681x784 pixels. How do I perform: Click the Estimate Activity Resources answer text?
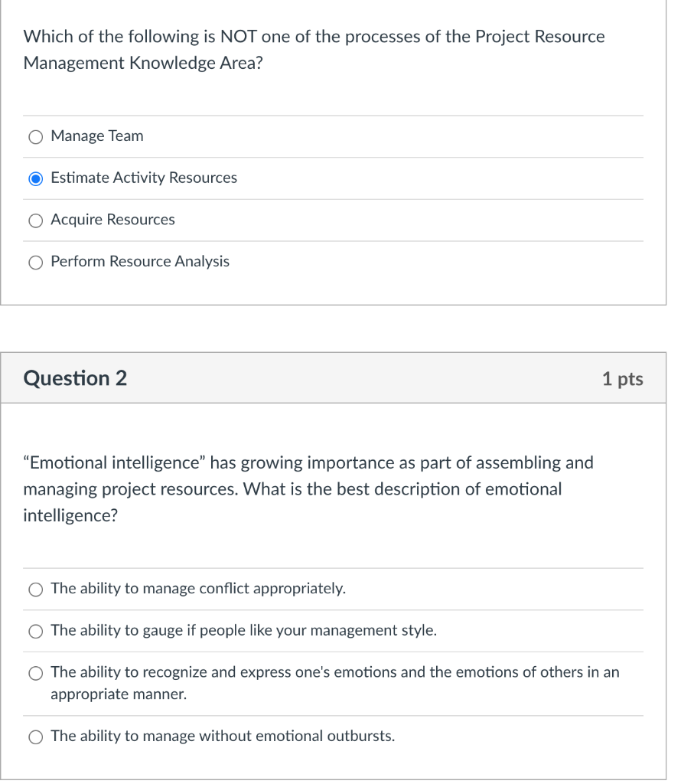pos(144,178)
